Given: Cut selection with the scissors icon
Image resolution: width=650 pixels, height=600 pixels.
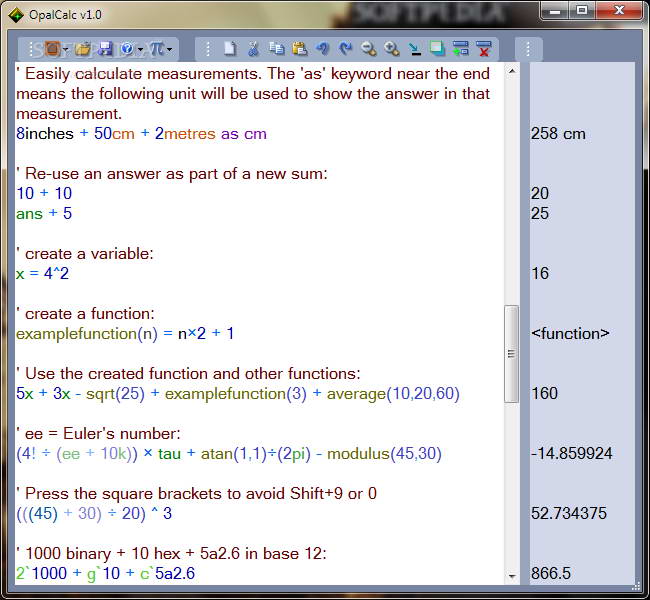Looking at the screenshot, I should click(x=253, y=49).
